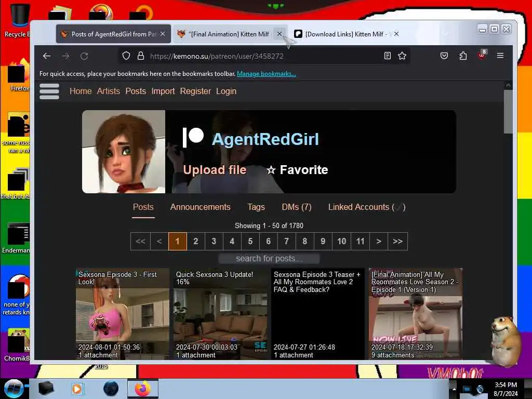The width and height of the screenshot is (532, 399).
Task: Click the page vertical scrollbar thumb
Action: click(508, 112)
